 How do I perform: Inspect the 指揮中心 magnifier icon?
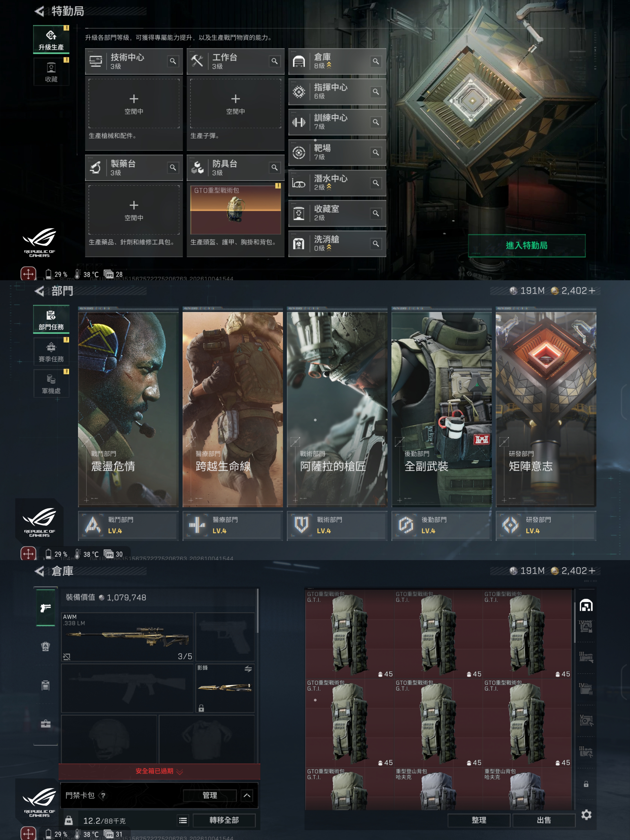click(375, 91)
